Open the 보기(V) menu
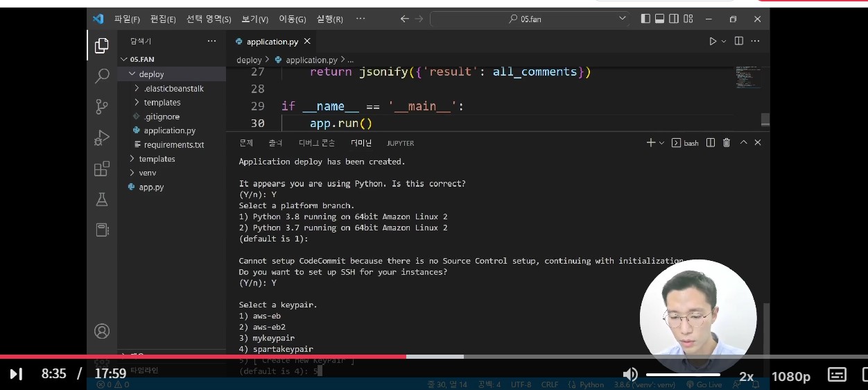Image resolution: width=868 pixels, height=390 pixels. [x=255, y=19]
